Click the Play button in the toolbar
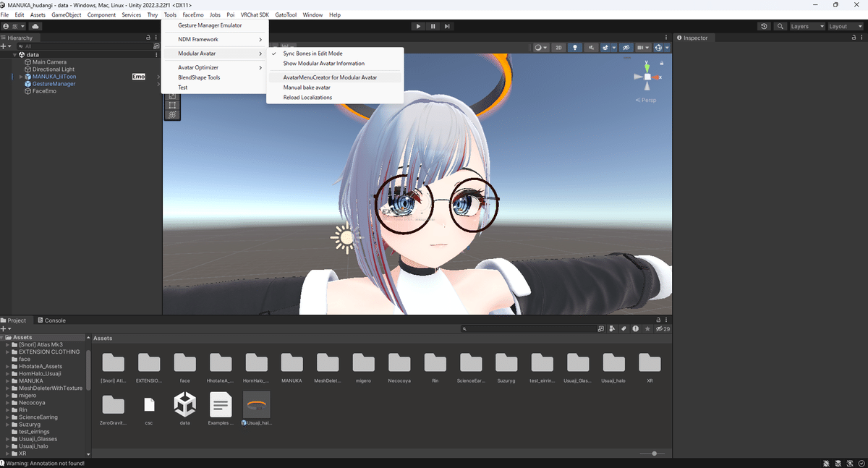The width and height of the screenshot is (868, 468). pyautogui.click(x=418, y=26)
